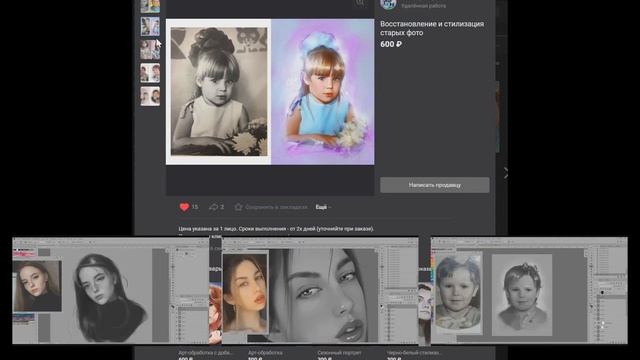Click the share arrow icon beside count 2
The width and height of the screenshot is (640, 360).
point(213,207)
